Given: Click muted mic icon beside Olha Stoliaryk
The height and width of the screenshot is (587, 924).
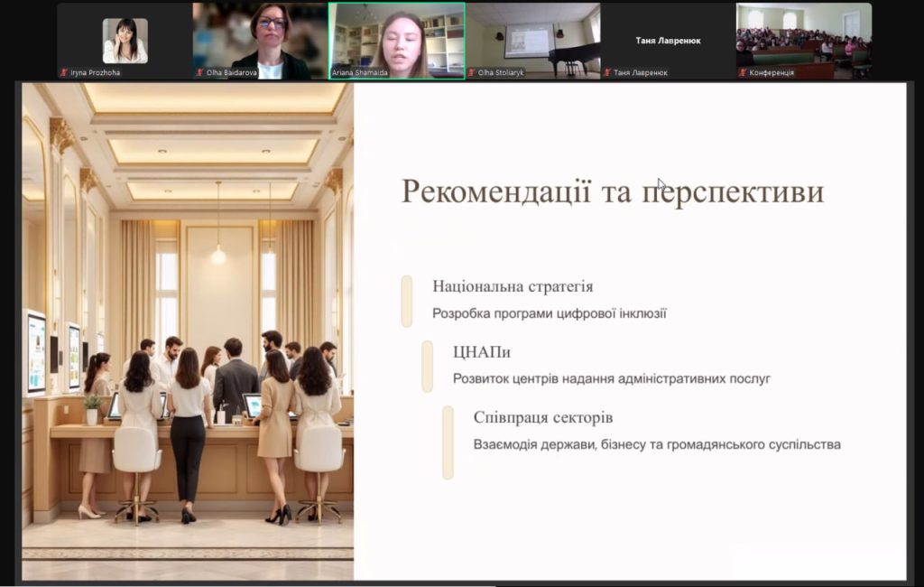Looking at the screenshot, I should (471, 72).
